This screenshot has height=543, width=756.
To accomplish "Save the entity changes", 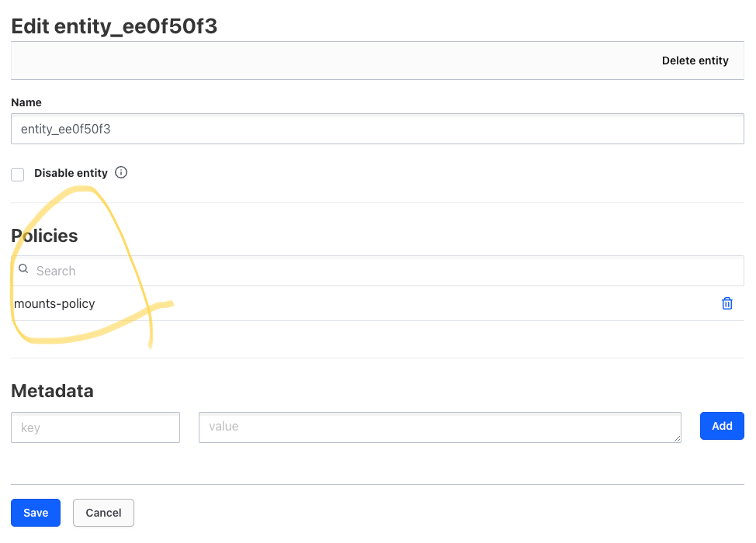I will click(36, 513).
